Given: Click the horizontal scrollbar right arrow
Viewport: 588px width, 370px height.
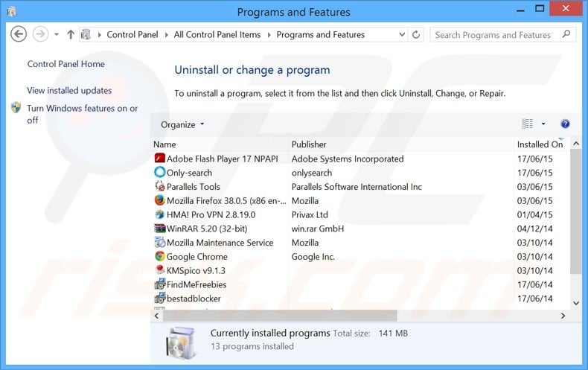Looking at the screenshot, I should point(563,316).
